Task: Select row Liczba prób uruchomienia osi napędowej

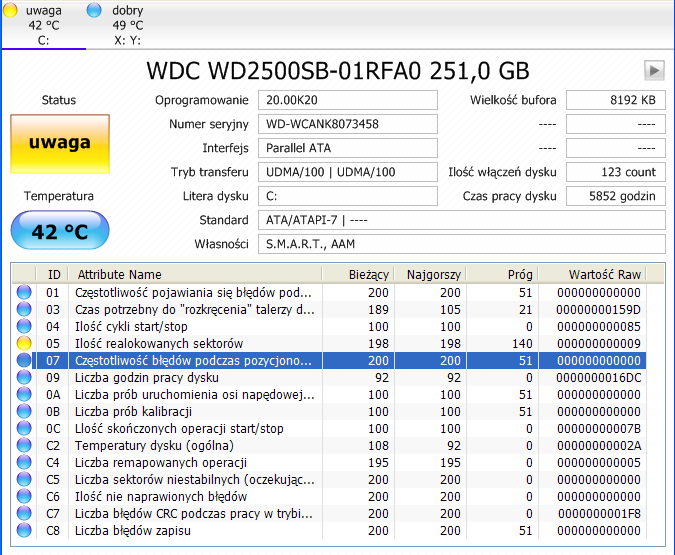Action: (x=329, y=394)
